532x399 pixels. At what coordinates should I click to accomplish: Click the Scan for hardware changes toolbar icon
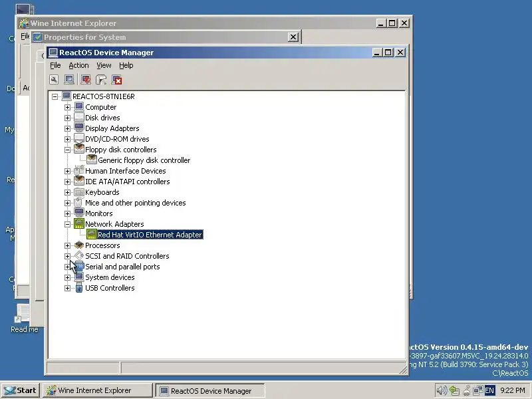click(69, 80)
